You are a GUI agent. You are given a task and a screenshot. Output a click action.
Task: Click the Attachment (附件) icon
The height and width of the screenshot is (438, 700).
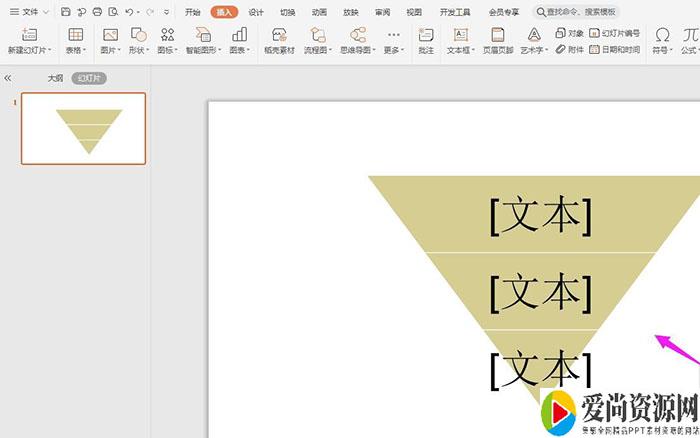561,49
